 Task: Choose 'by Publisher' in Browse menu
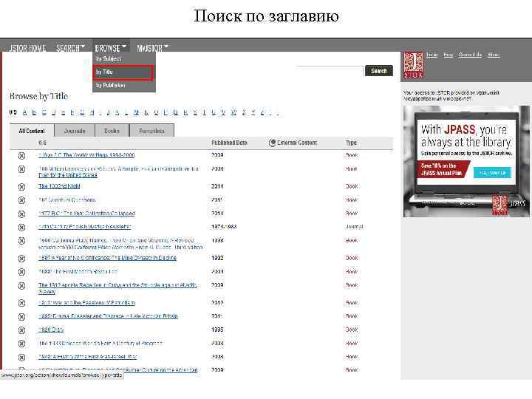click(111, 85)
